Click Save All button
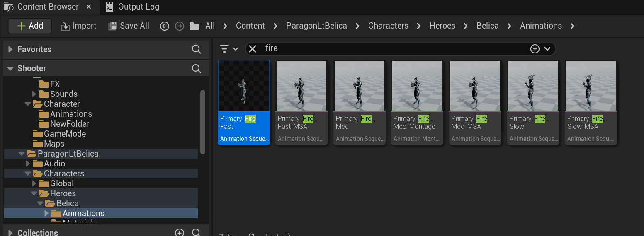 (x=129, y=26)
